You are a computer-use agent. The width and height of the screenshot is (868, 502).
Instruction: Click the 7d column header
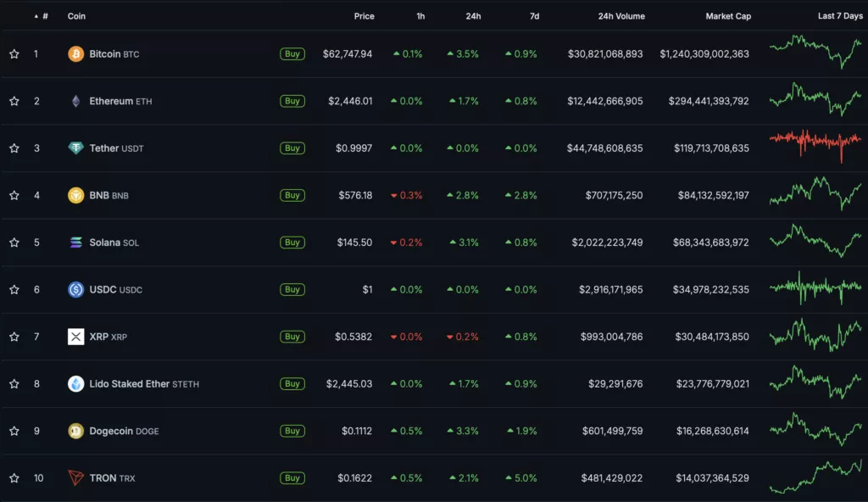pyautogui.click(x=533, y=16)
